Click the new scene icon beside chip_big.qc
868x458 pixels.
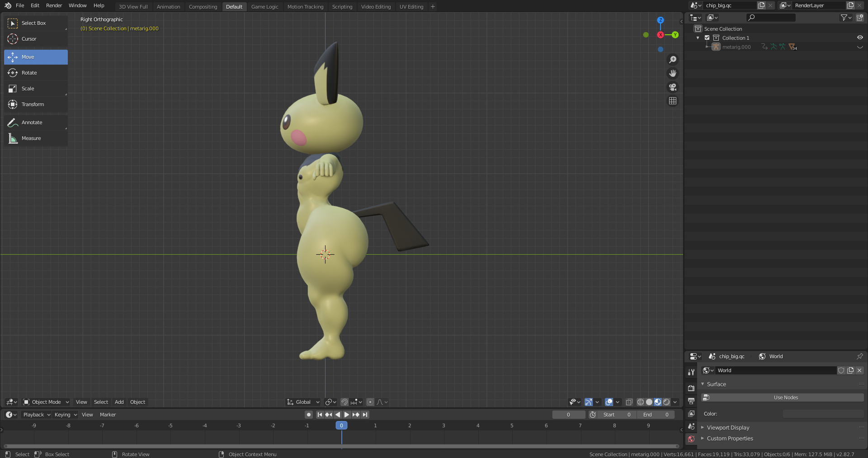pyautogui.click(x=761, y=5)
